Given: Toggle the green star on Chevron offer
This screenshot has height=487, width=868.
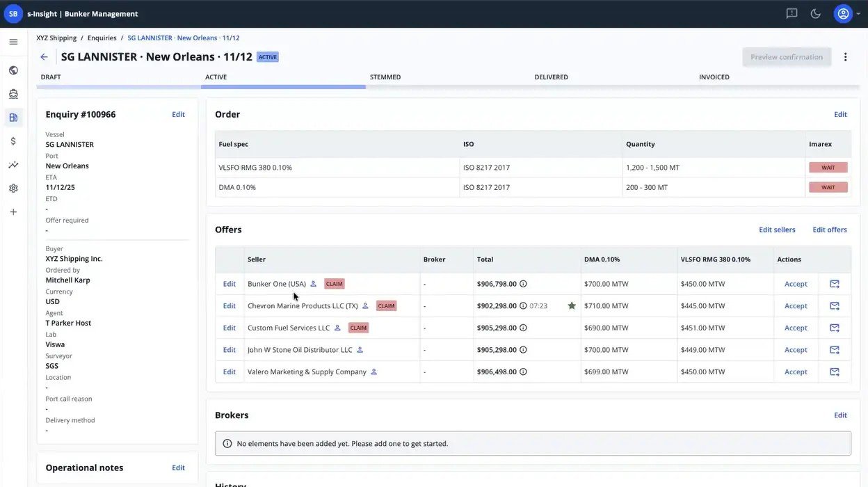Looking at the screenshot, I should coord(572,305).
